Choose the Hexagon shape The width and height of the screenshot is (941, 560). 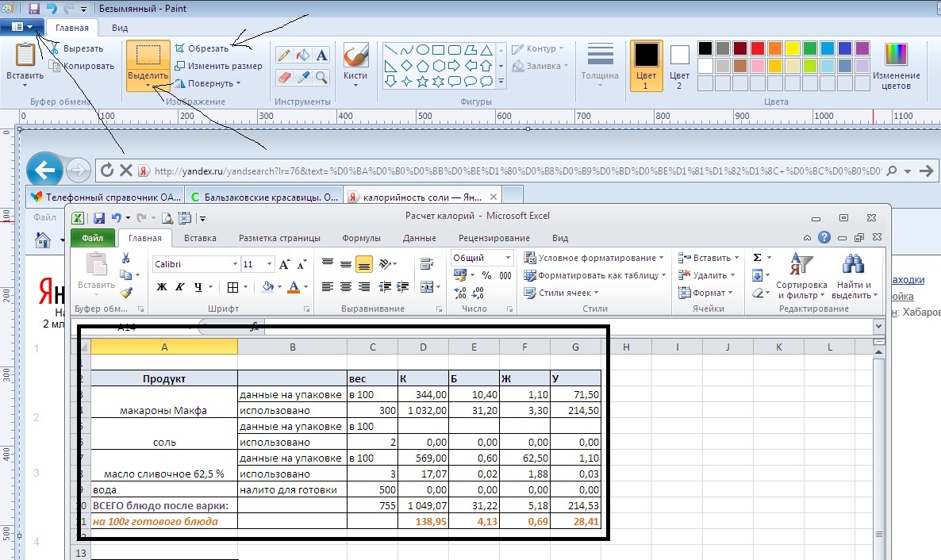pos(439,65)
